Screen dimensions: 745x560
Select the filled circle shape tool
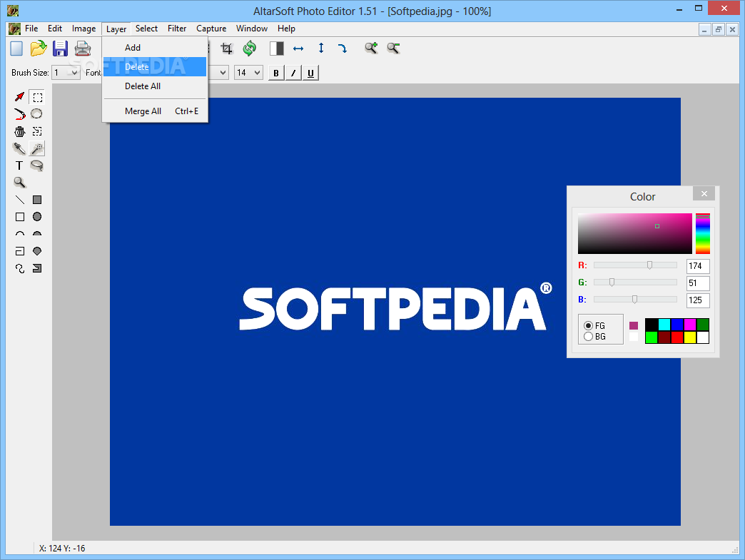[37, 217]
